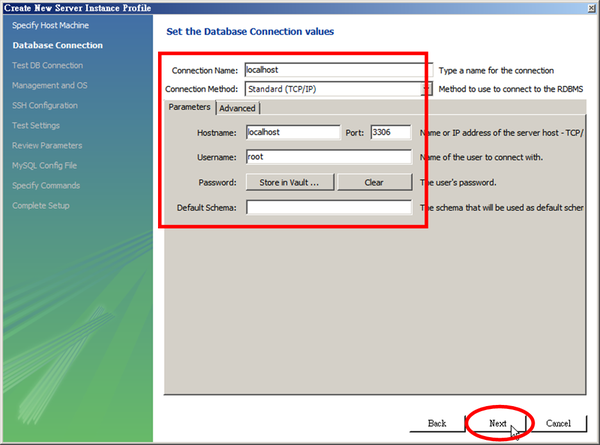Click the Default Schema input field
The image size is (600, 445).
[x=329, y=207]
